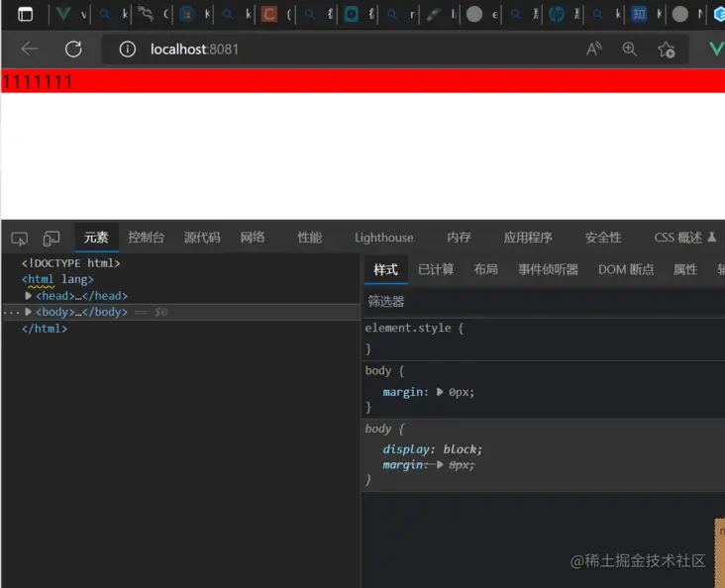Click the display: block declaration

(x=432, y=449)
